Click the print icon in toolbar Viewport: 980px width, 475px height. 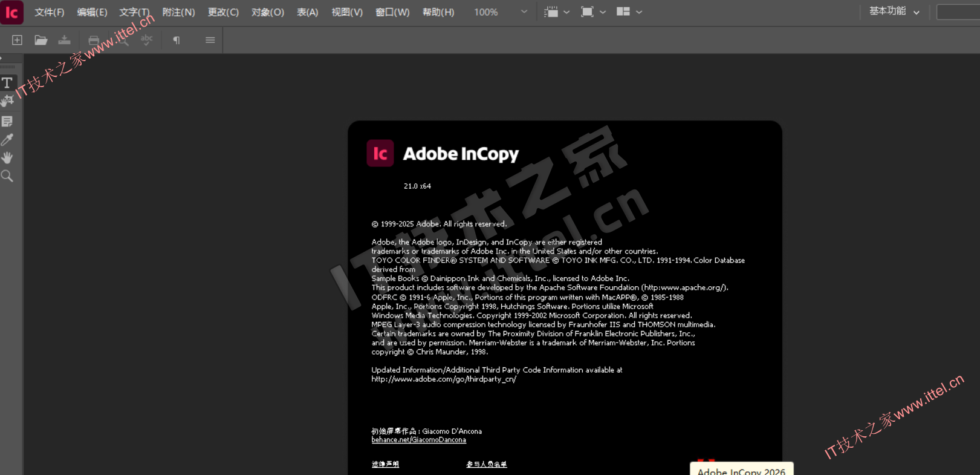point(94,40)
